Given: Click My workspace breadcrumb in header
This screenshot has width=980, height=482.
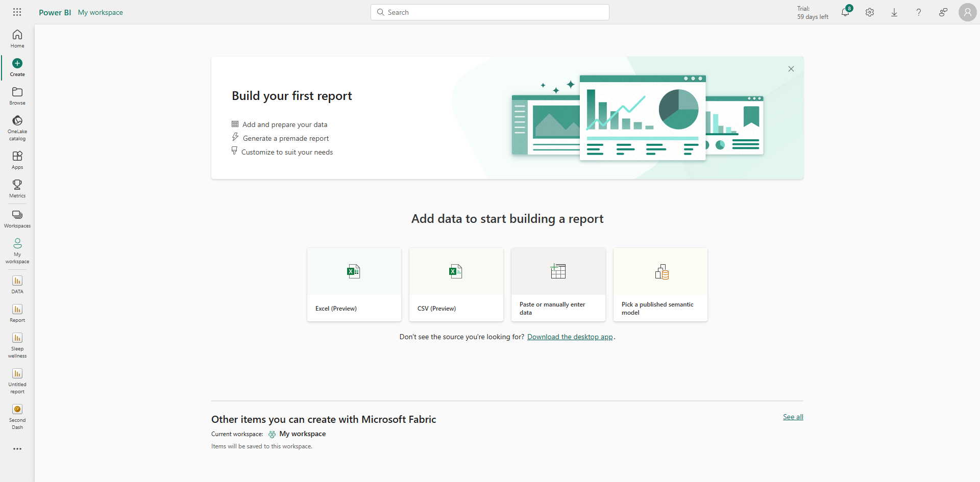Looking at the screenshot, I should [x=101, y=12].
